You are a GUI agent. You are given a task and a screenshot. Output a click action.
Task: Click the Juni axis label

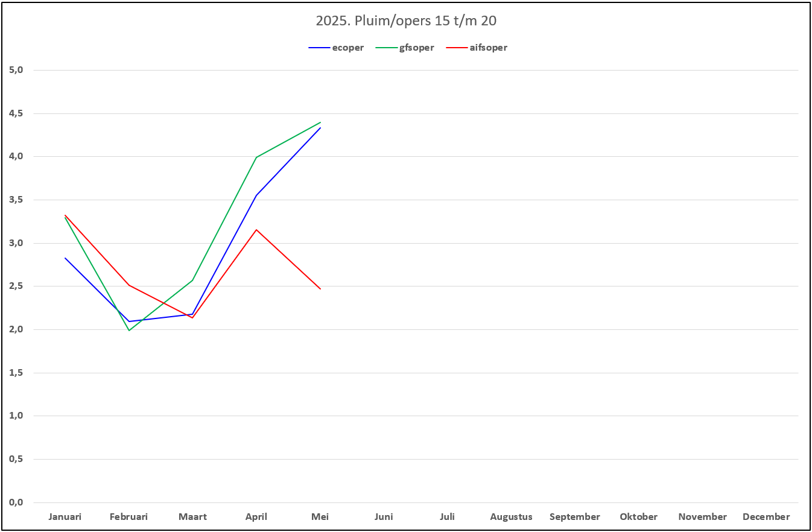click(384, 517)
